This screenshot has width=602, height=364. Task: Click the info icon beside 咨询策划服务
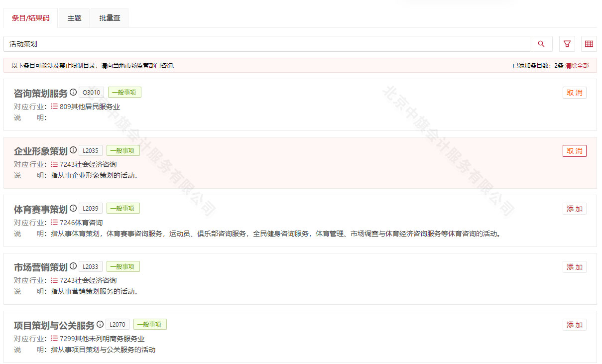tap(73, 92)
